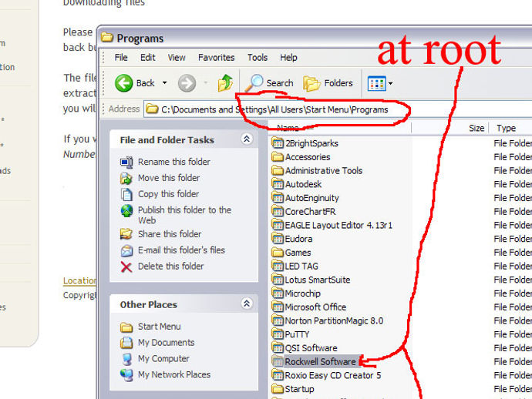Select the CoreChartFR folder icon
Image resolution: width=532 pixels, height=399 pixels.
click(278, 211)
